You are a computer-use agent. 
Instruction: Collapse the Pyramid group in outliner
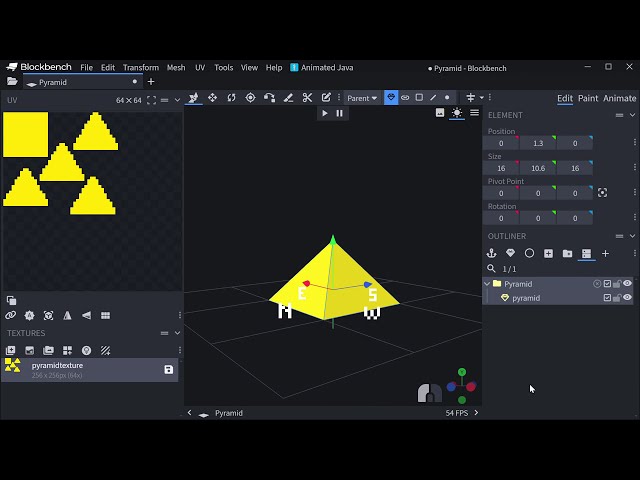pyautogui.click(x=487, y=284)
